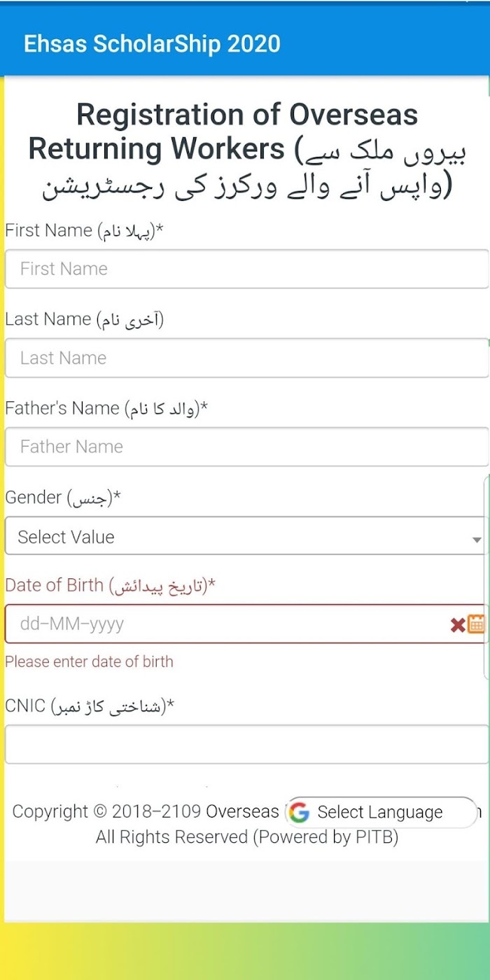Click the CNIC field label

pyautogui.click(x=90, y=706)
